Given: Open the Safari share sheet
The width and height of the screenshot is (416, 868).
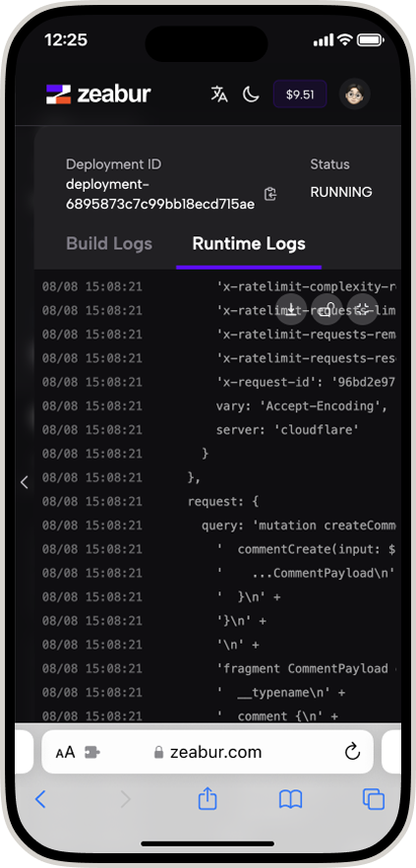Looking at the screenshot, I should tap(208, 799).
